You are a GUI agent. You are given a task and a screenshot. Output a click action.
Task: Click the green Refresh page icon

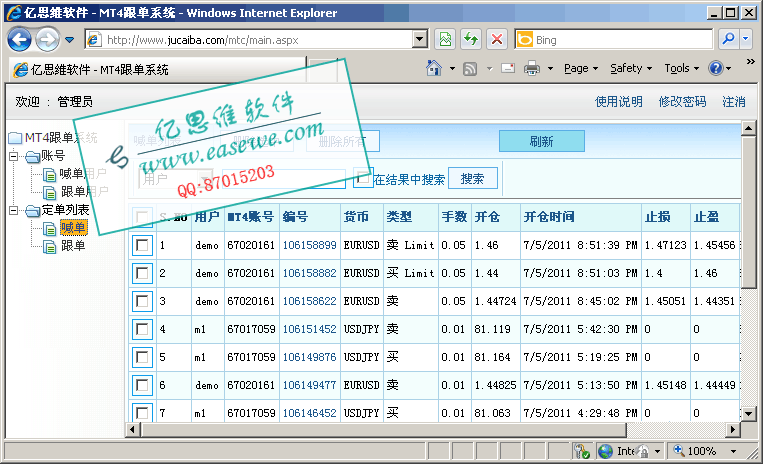[x=471, y=39]
